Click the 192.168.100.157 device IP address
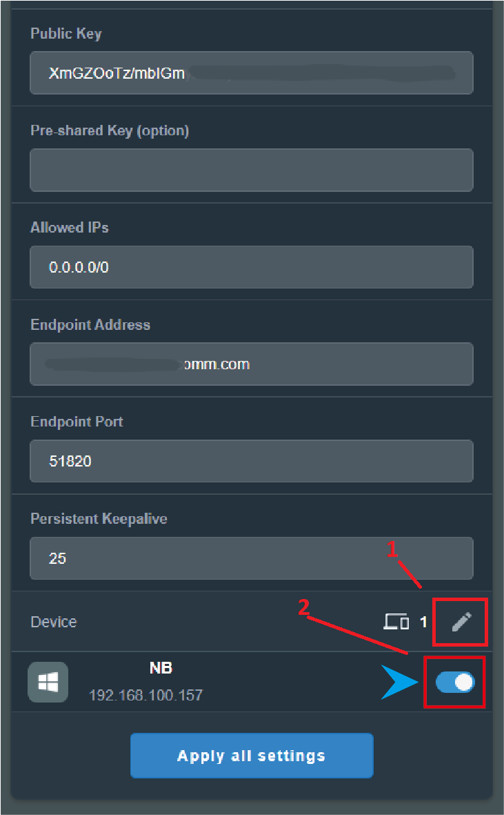Viewport: 504px width, 815px height. [x=145, y=695]
